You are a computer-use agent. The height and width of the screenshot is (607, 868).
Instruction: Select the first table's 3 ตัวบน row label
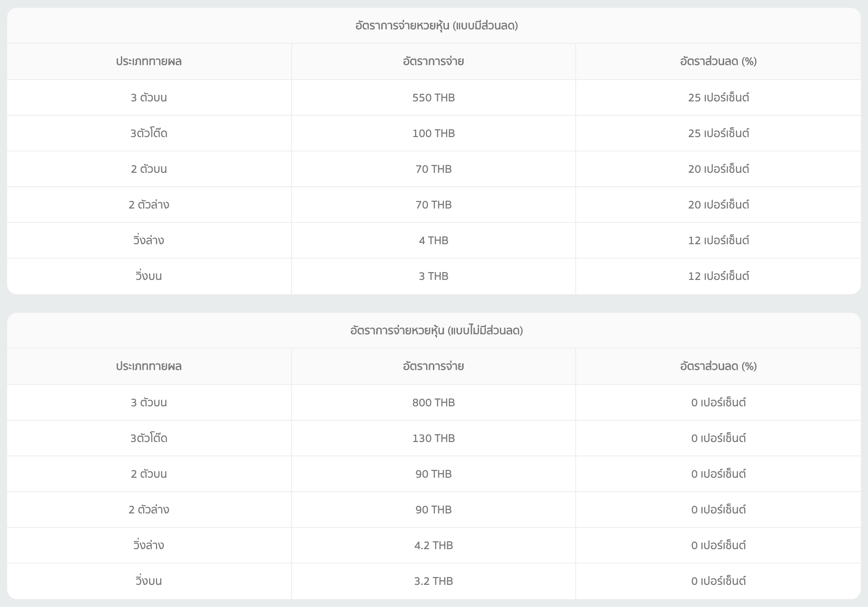click(148, 97)
